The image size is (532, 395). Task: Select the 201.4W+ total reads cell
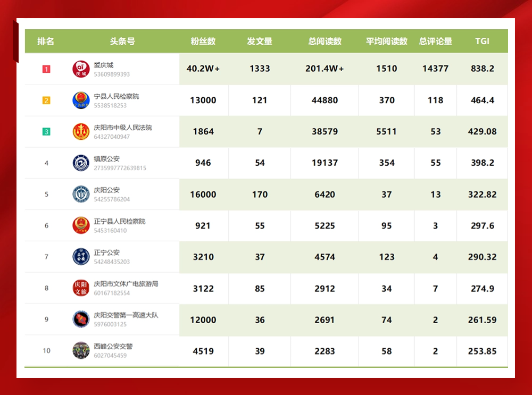tap(325, 69)
